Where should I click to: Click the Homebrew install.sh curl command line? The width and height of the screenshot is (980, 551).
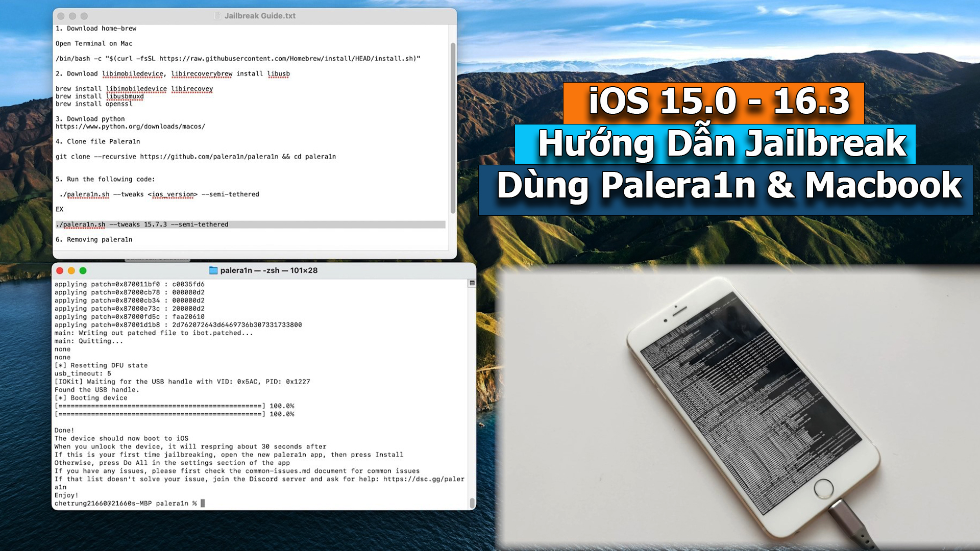point(238,59)
